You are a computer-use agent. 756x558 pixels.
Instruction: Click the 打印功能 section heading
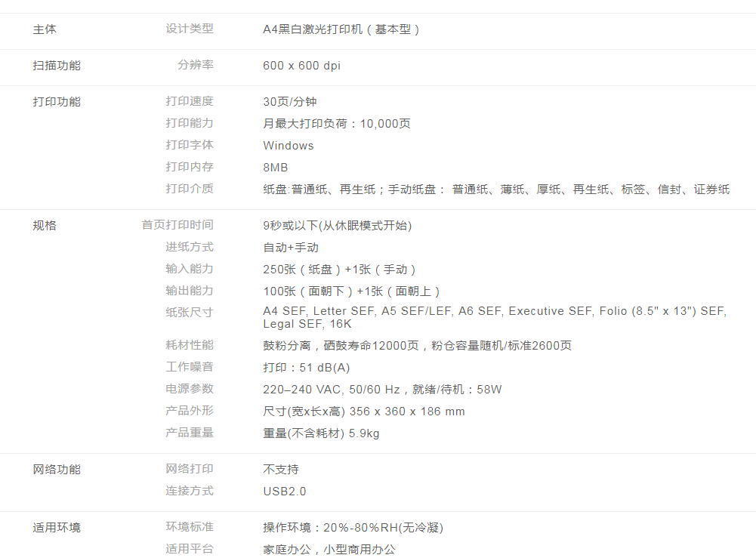[57, 101]
